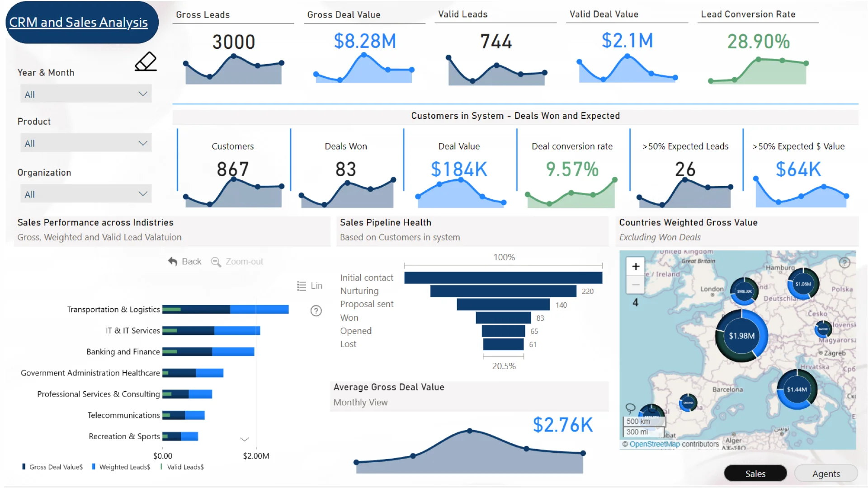The image size is (868, 488).
Task: Expand more industries with down chevron
Action: (245, 439)
